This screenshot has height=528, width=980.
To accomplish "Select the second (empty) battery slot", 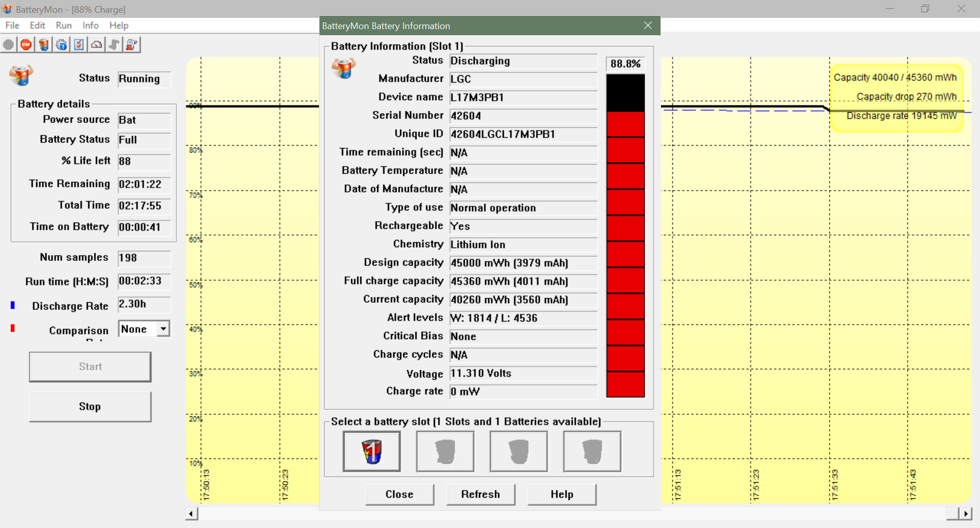I will (x=445, y=451).
